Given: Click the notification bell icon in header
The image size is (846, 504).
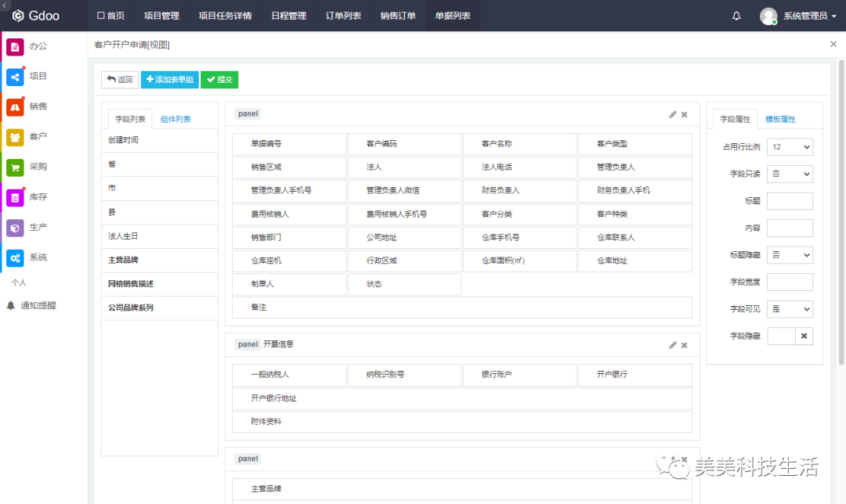Looking at the screenshot, I should click(x=736, y=16).
